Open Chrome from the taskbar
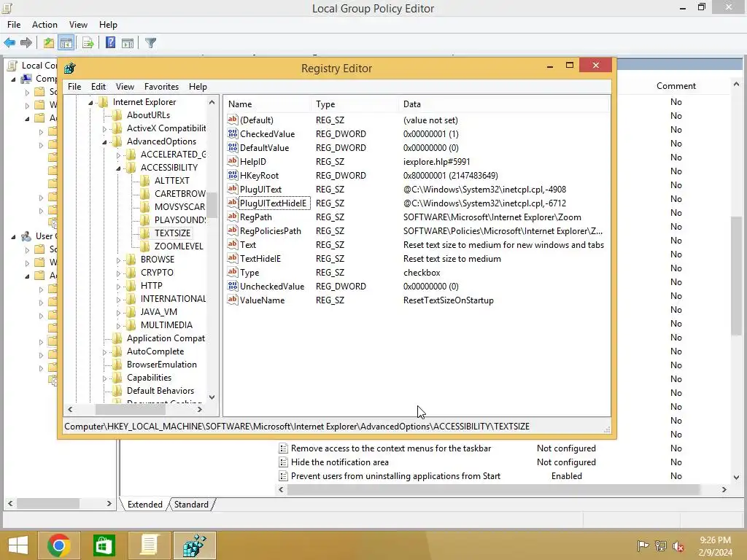This screenshot has height=560, width=747. pyautogui.click(x=59, y=545)
